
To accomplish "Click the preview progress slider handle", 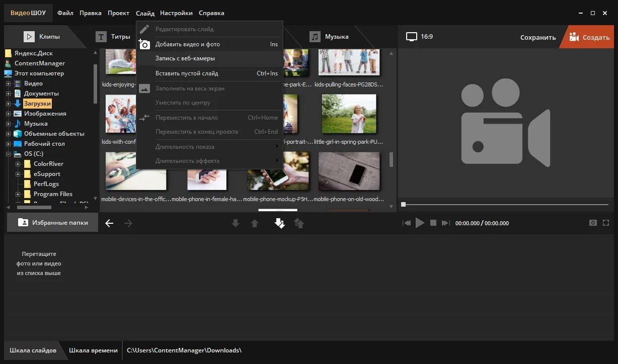I will (x=403, y=205).
